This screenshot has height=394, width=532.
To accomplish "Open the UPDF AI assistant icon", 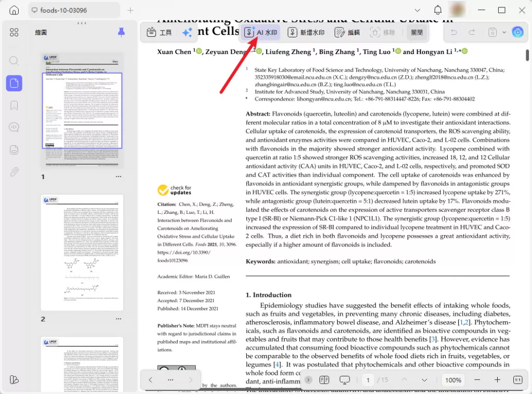I will pos(518,32).
